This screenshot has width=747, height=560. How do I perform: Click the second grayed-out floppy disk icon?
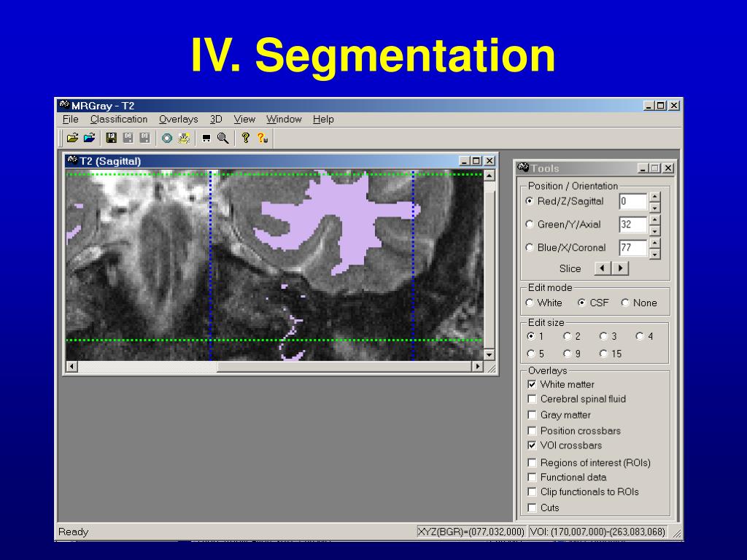coord(145,138)
